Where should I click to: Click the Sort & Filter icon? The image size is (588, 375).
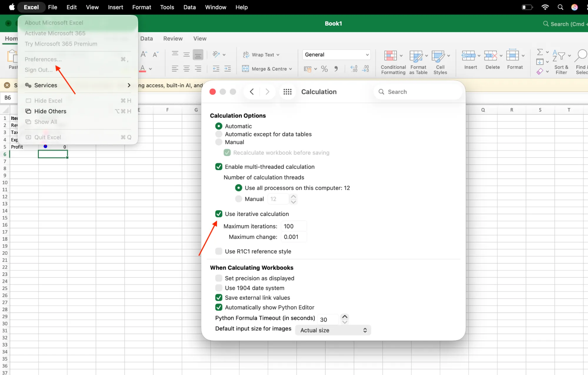(559, 56)
